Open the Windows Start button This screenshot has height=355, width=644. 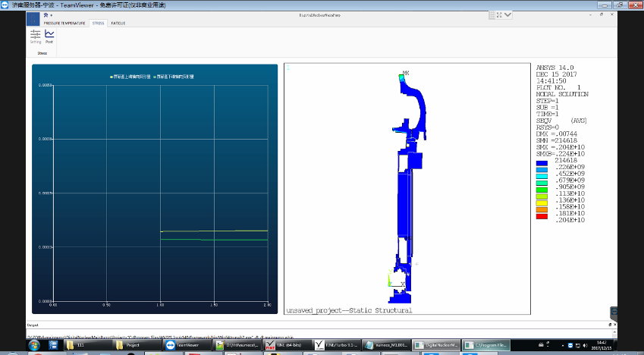33,345
